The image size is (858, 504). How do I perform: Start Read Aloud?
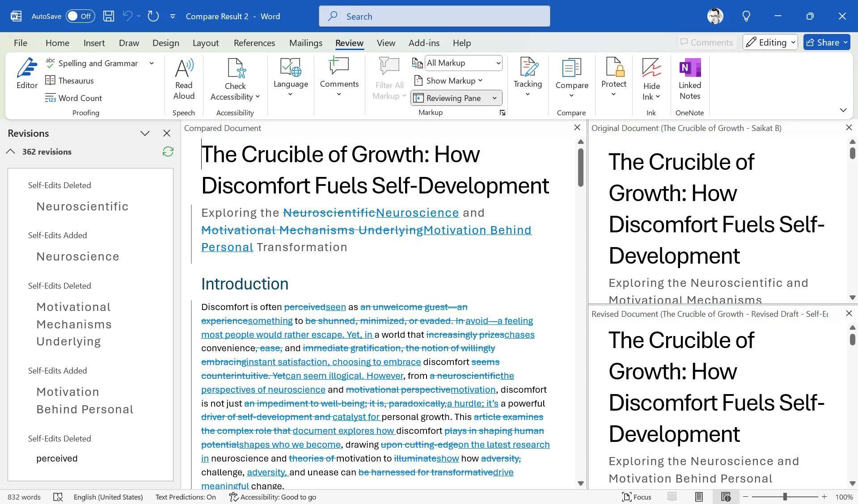click(184, 80)
